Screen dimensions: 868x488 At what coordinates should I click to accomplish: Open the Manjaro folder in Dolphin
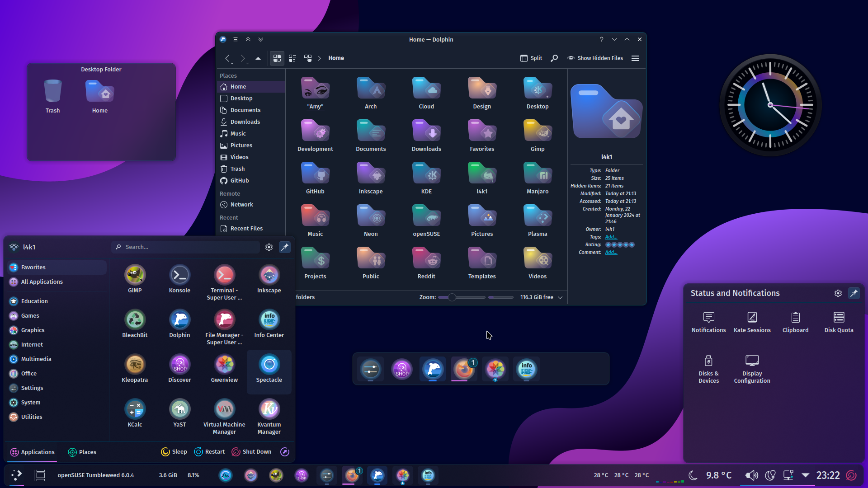[x=538, y=178]
